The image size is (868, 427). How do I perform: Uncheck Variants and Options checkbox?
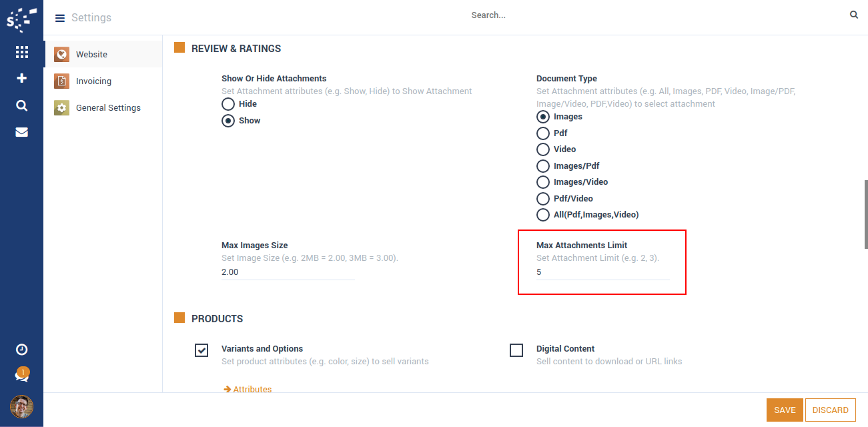pos(201,350)
